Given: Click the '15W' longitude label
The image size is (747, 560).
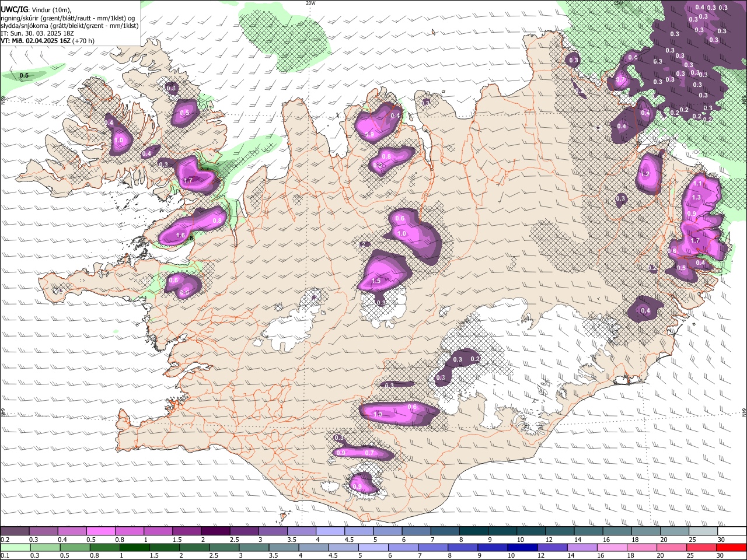Looking at the screenshot, I should pyautogui.click(x=619, y=2).
